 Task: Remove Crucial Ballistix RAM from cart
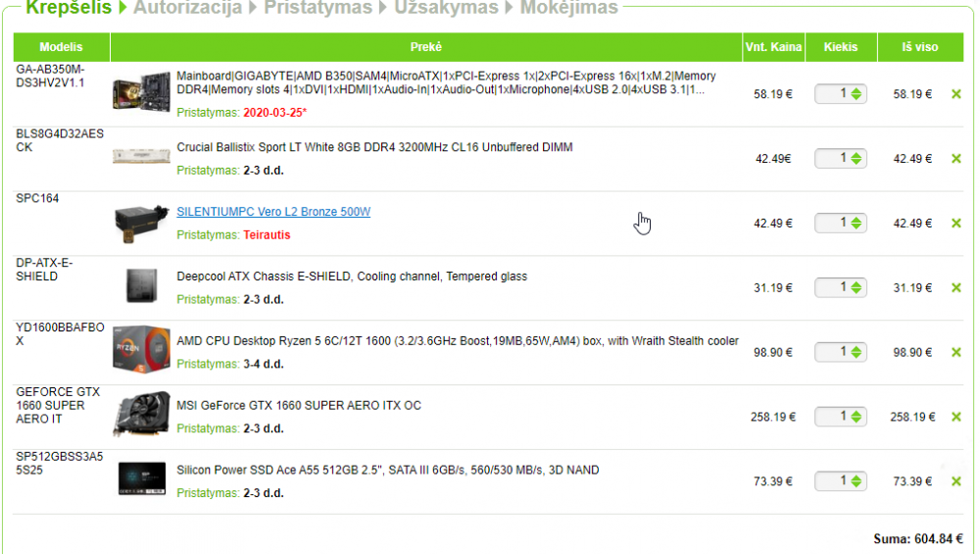(955, 159)
